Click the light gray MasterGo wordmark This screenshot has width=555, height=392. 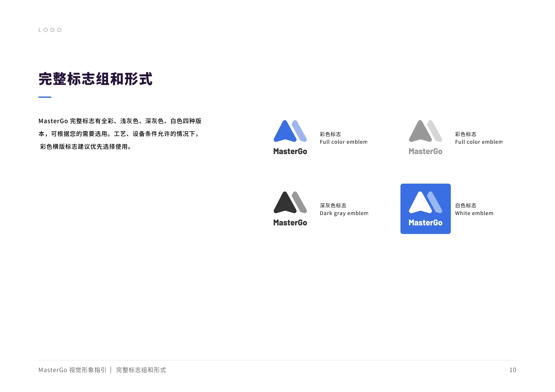[426, 151]
